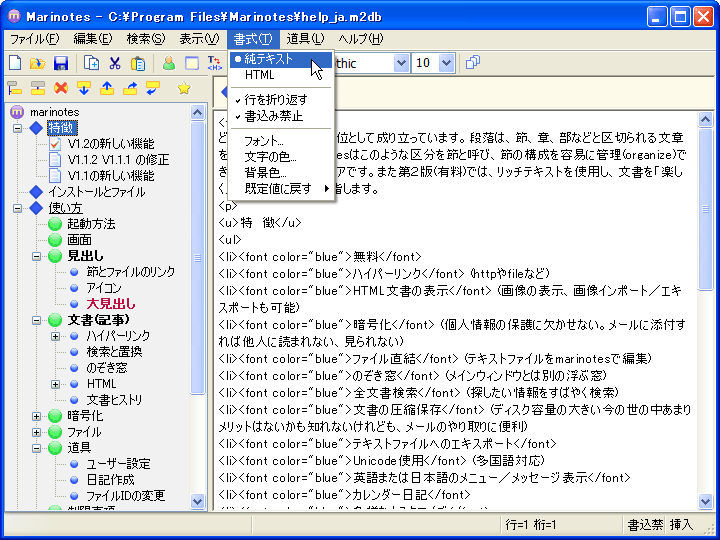
Task: Click the green circle icon beside 画面
Action: coord(55,240)
